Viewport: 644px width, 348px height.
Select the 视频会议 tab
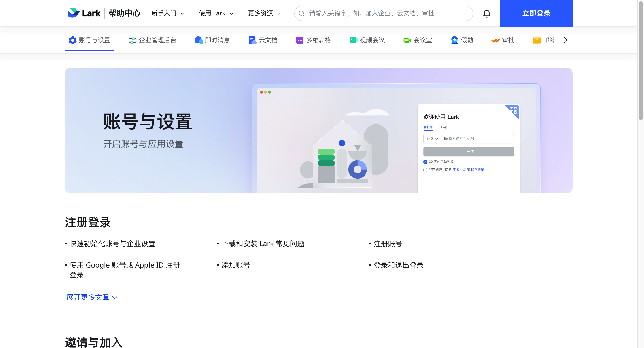click(367, 40)
